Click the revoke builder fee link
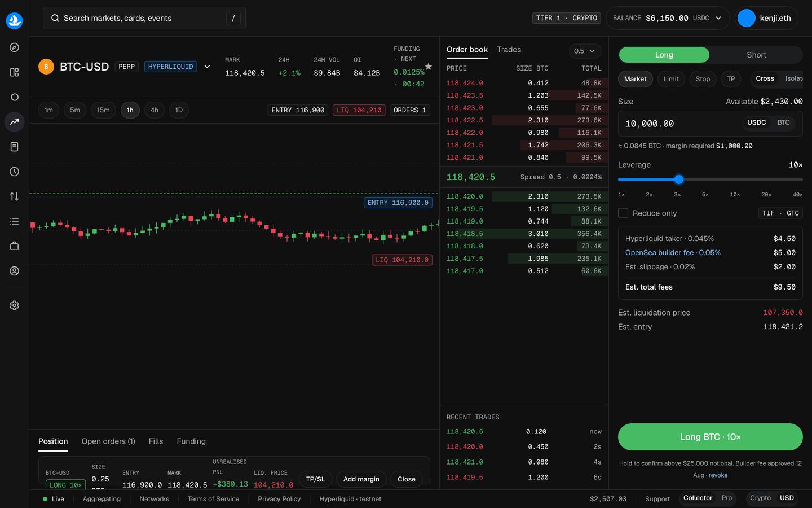The height and width of the screenshot is (508, 812). 718,475
